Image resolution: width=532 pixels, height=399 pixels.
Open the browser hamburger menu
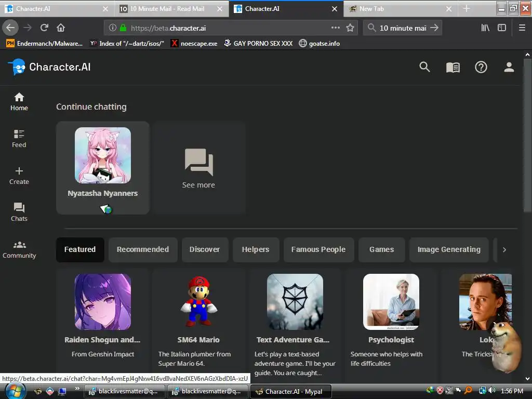pyautogui.click(x=522, y=28)
